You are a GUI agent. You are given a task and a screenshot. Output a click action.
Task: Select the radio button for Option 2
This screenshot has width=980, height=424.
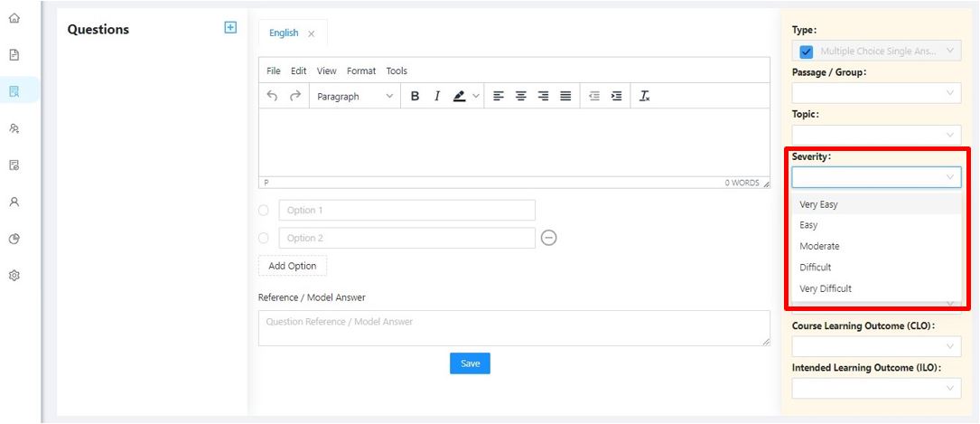(x=264, y=238)
